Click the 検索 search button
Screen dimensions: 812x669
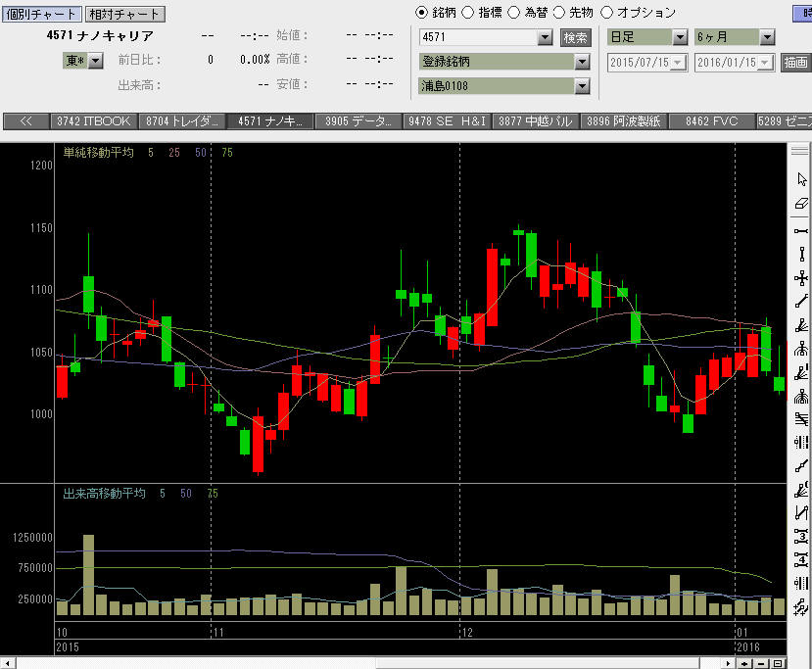[575, 38]
